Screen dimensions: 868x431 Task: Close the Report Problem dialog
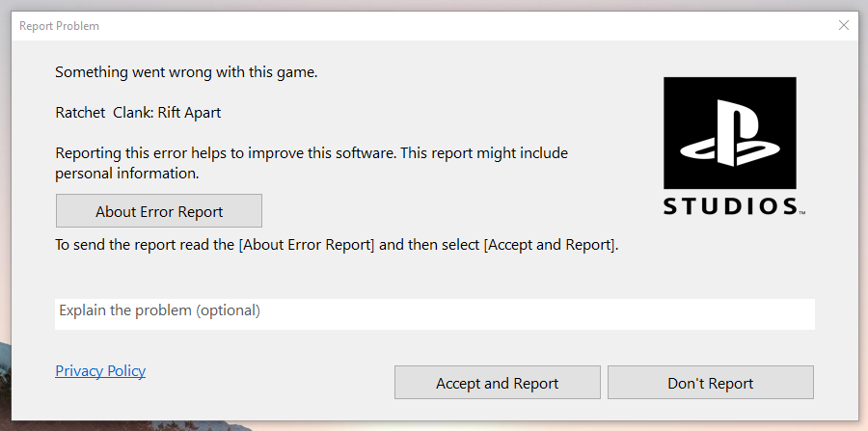click(x=843, y=25)
